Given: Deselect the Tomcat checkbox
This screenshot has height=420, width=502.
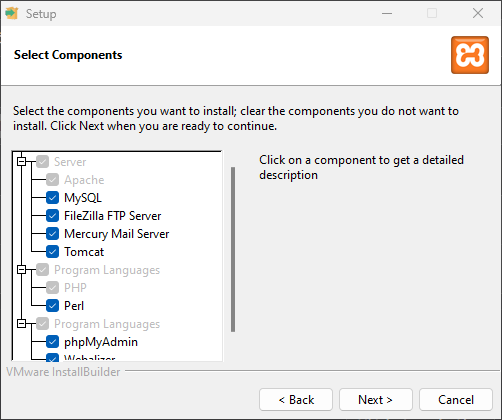Looking at the screenshot, I should coord(52,252).
